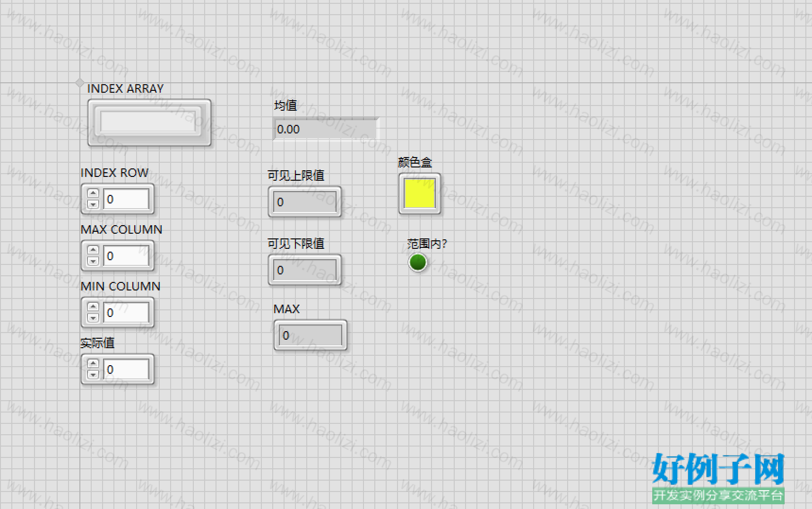Click the 可见上限值 indicator field
Image resolution: width=812 pixels, height=509 pixels.
pyautogui.click(x=305, y=202)
